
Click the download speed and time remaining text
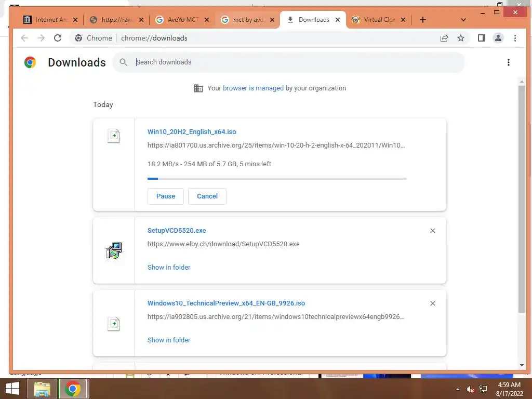pyautogui.click(x=209, y=164)
